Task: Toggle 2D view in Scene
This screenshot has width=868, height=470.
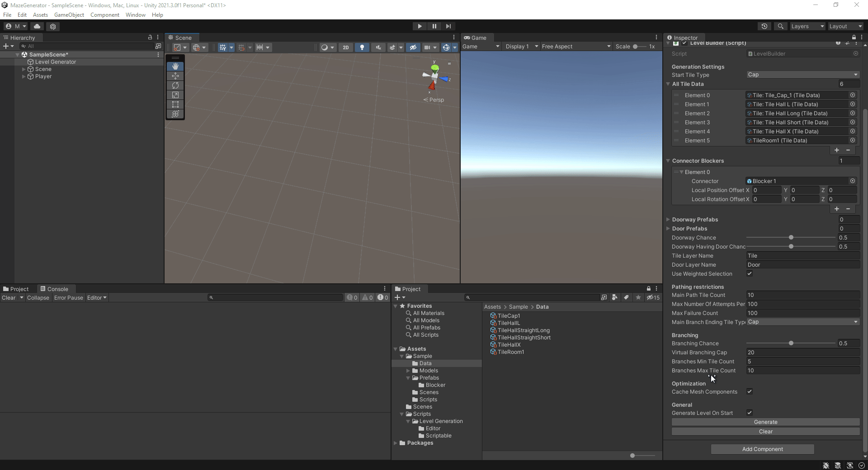Action: [x=346, y=47]
